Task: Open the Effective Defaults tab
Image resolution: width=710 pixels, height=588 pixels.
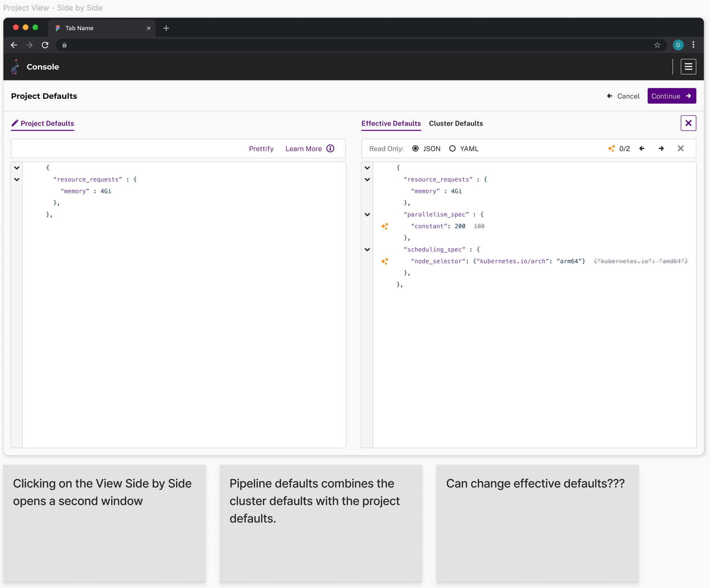Action: pos(391,123)
